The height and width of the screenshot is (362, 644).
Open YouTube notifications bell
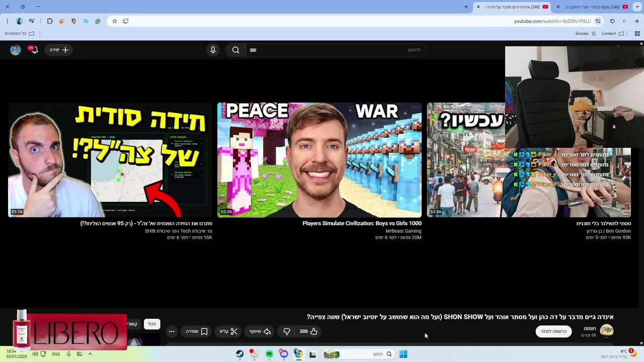click(34, 50)
